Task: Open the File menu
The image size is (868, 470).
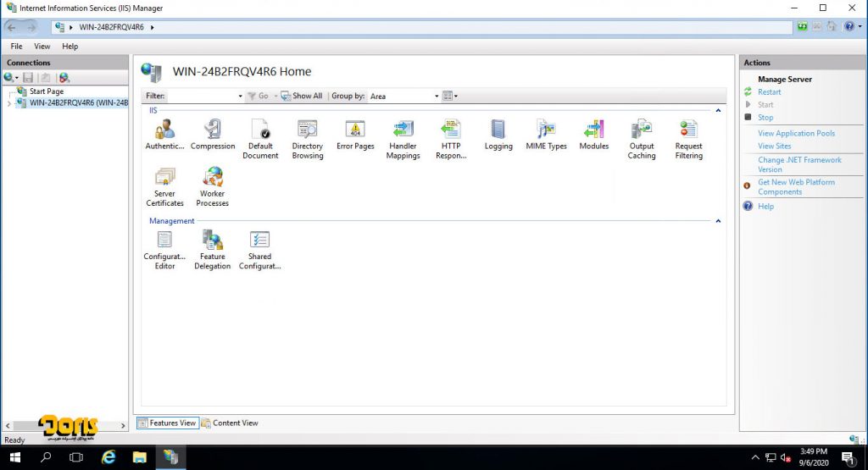Action: point(17,47)
